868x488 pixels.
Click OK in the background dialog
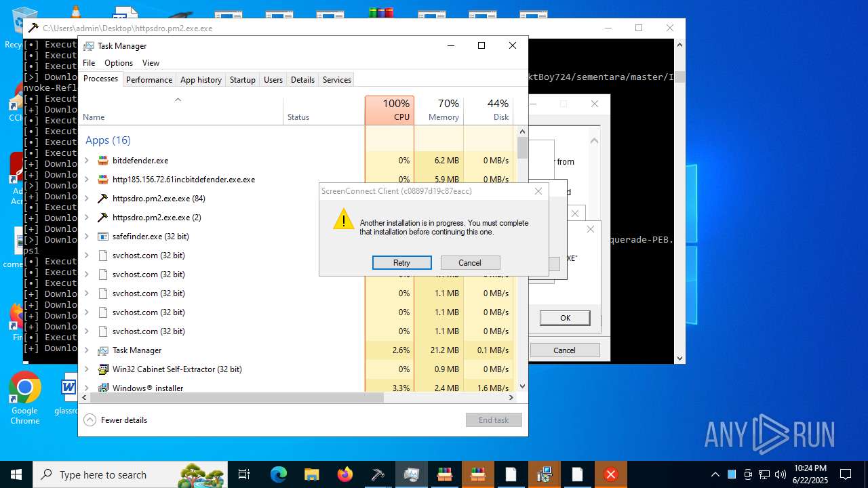(565, 318)
